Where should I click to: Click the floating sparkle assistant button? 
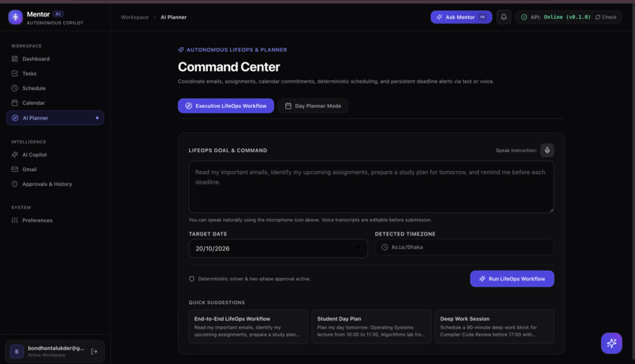[611, 343]
